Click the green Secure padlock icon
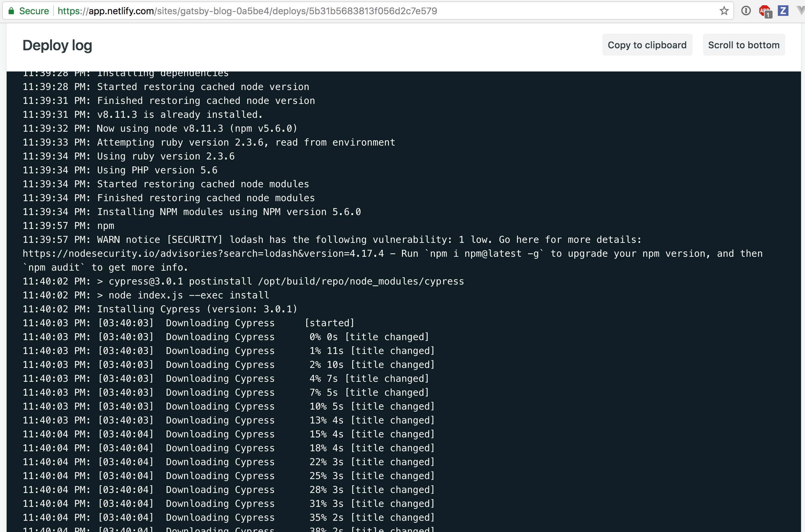Viewport: 805px width, 532px height. 11,11
